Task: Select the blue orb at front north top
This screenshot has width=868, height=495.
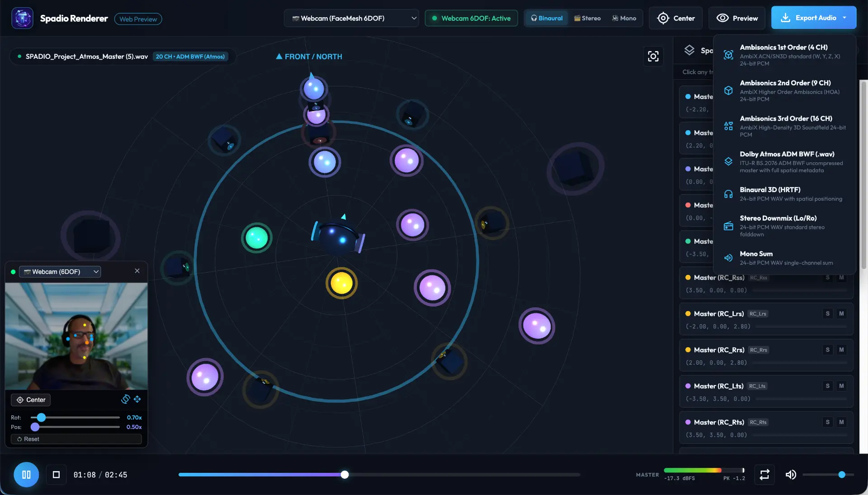Action: click(x=313, y=89)
